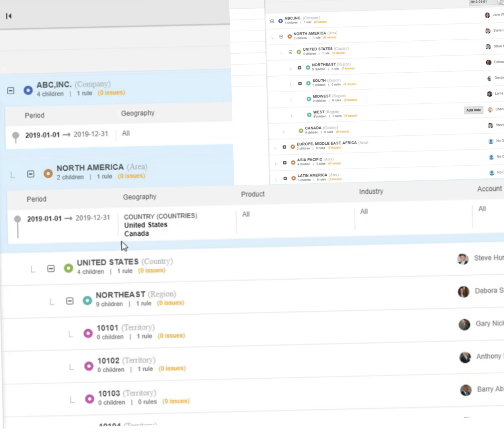Viewport: 504px width, 432px height.
Task: In the small tree, click NORTH AMERICA orange circle
Action: [289, 36]
